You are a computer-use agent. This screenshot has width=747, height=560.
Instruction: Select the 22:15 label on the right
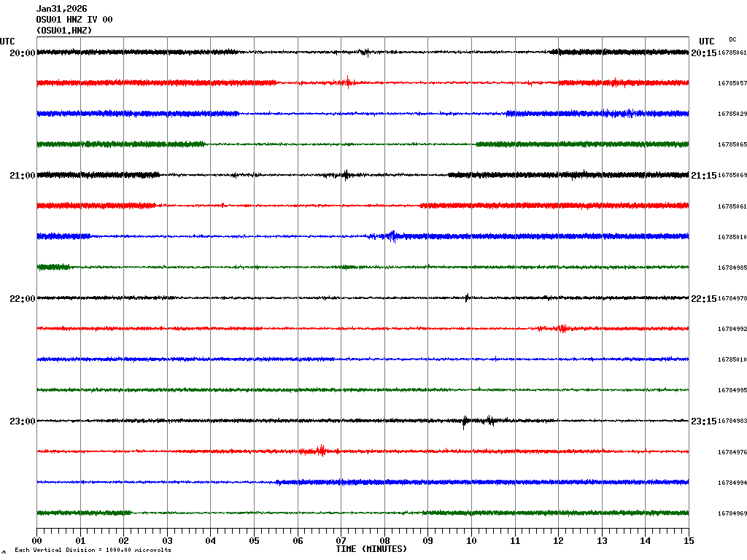coord(703,299)
